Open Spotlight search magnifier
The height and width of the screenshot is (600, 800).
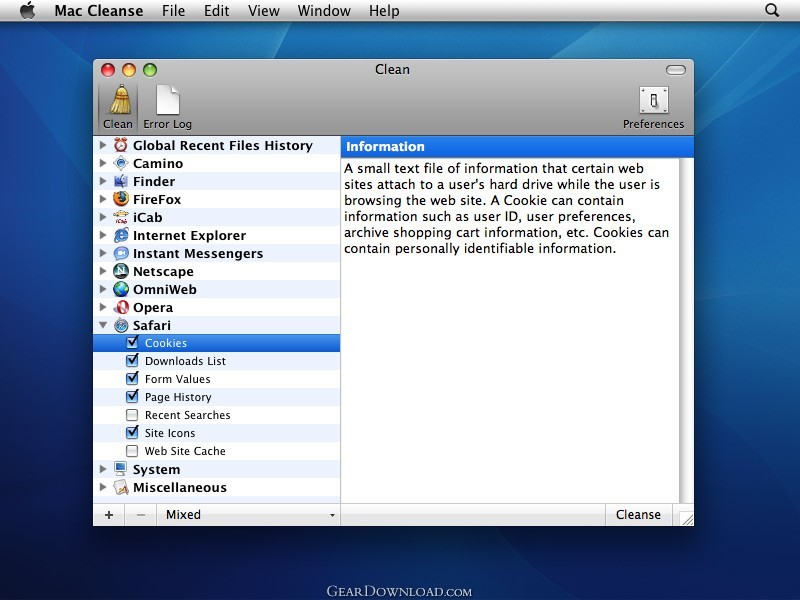click(x=772, y=10)
